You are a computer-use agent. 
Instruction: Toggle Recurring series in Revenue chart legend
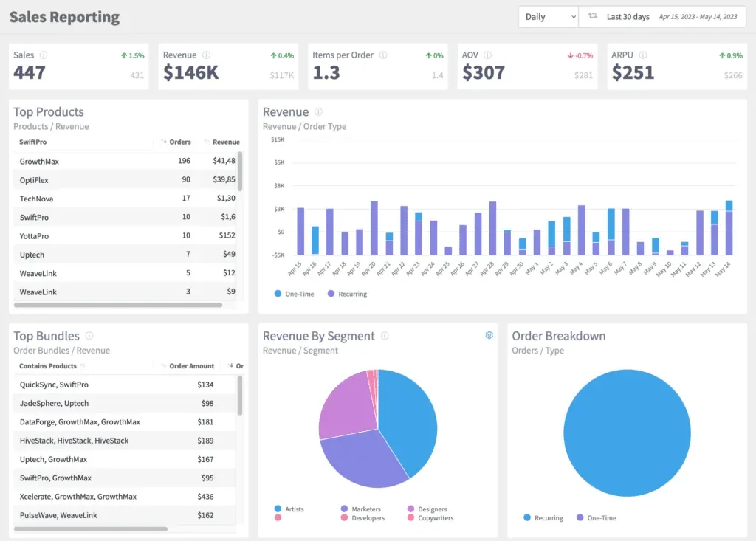pos(347,294)
